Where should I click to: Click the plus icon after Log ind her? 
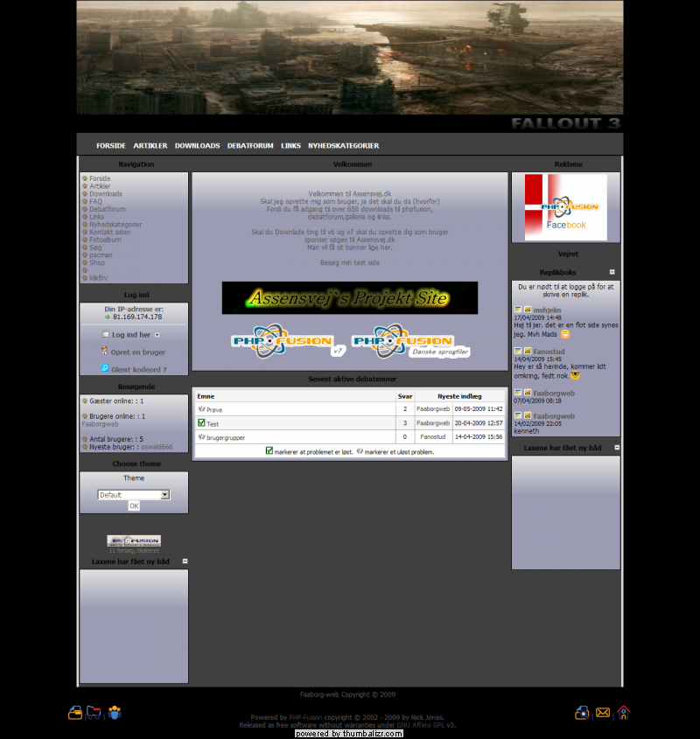click(157, 335)
